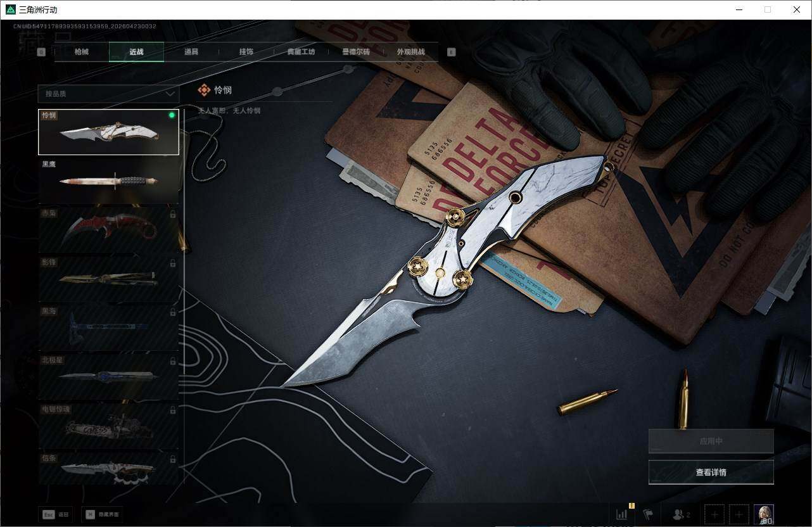Select the 北极星 knife in the list
The image size is (812, 527).
(x=108, y=376)
